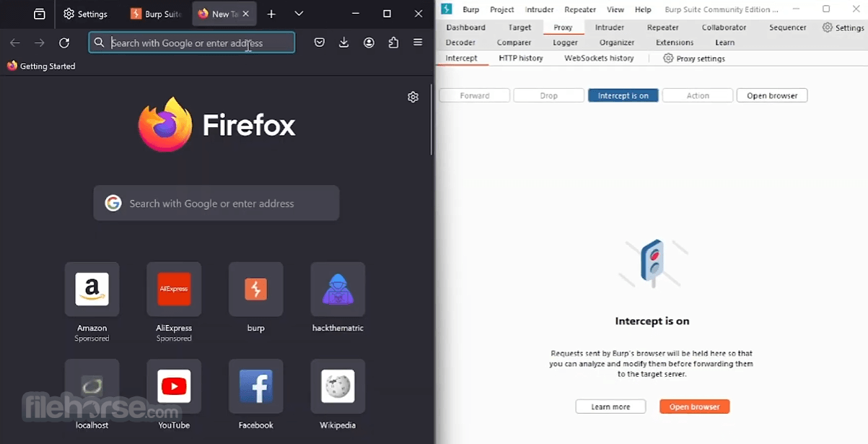868x444 pixels.
Task: Switch to the Decoder tab
Action: pyautogui.click(x=460, y=43)
